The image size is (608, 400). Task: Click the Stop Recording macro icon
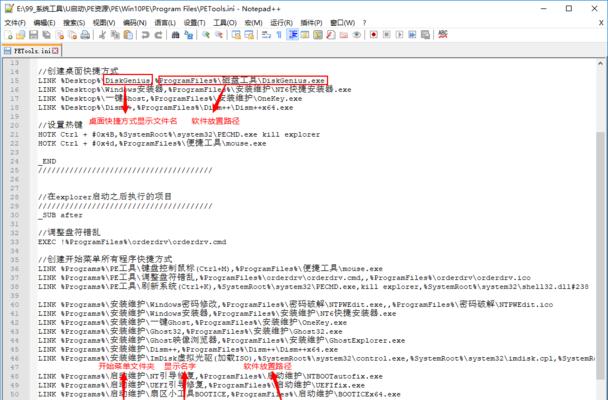click(x=387, y=35)
